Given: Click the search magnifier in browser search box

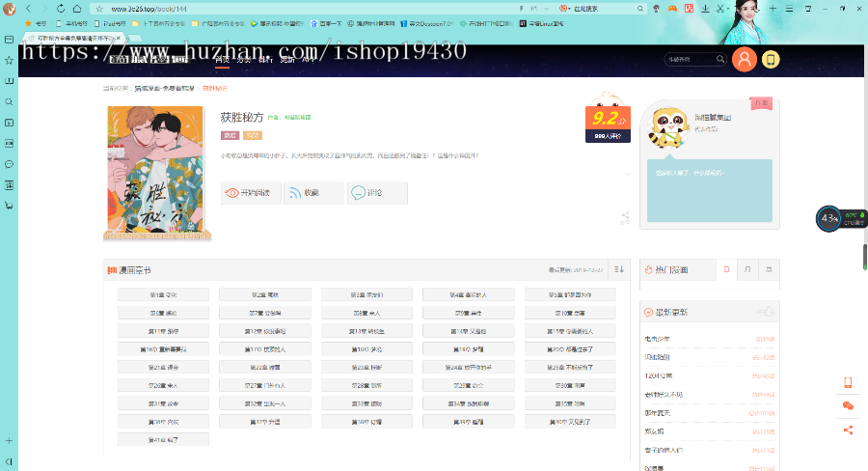Looking at the screenshot, I should [640, 9].
